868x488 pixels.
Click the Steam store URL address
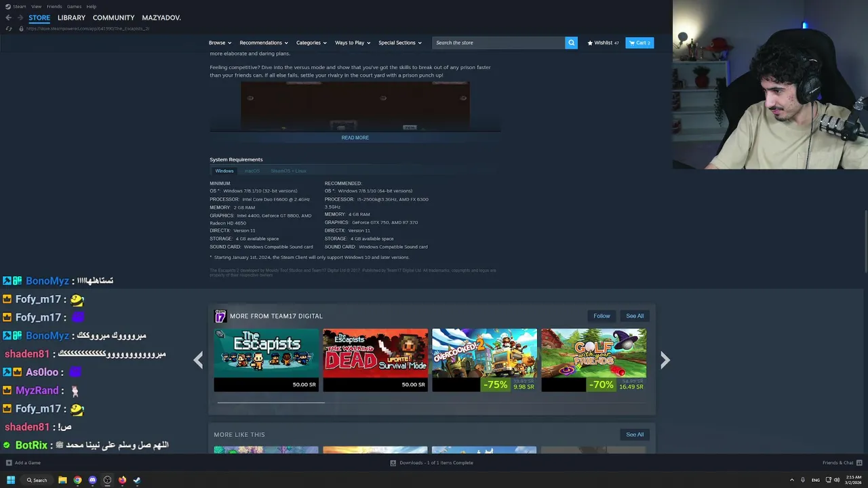tap(87, 28)
